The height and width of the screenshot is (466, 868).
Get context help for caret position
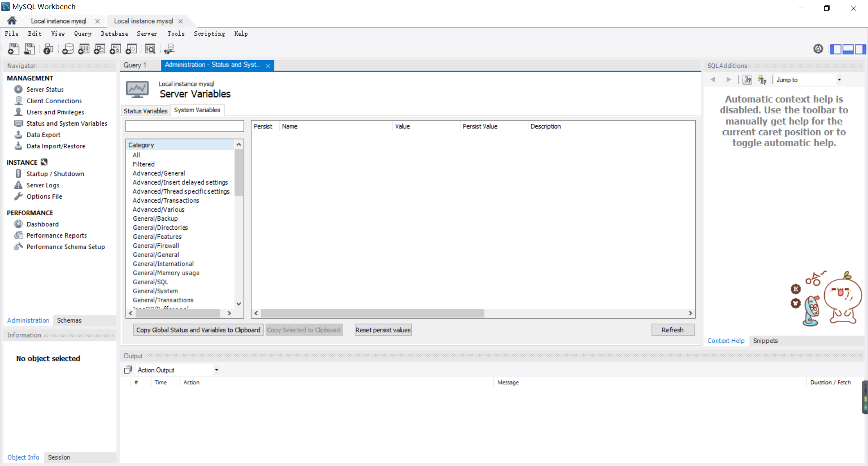[747, 80]
